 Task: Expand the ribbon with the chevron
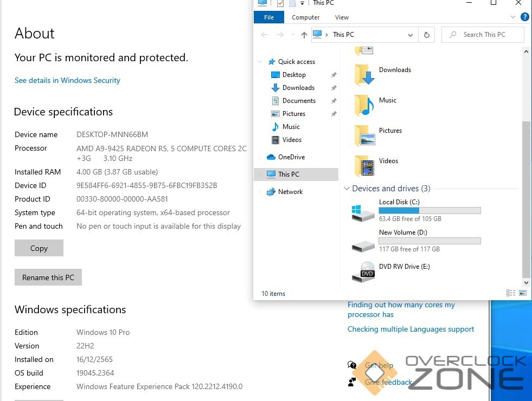(512, 17)
